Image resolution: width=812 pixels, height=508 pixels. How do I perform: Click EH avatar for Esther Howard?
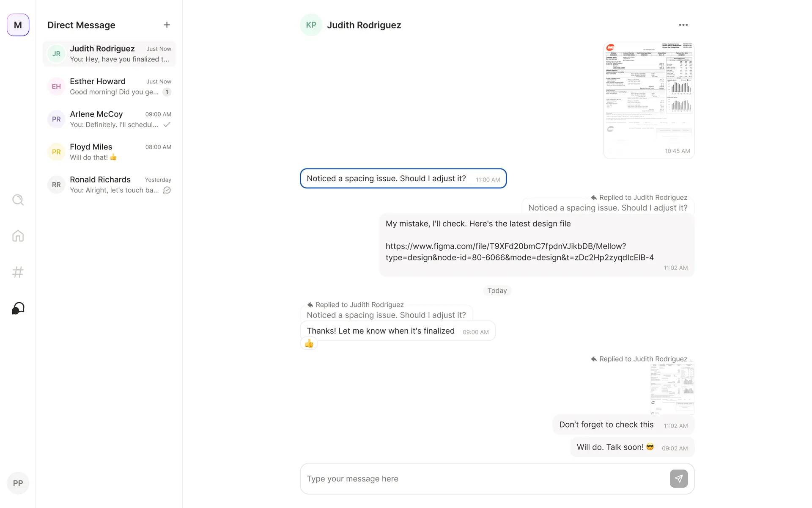click(x=56, y=86)
